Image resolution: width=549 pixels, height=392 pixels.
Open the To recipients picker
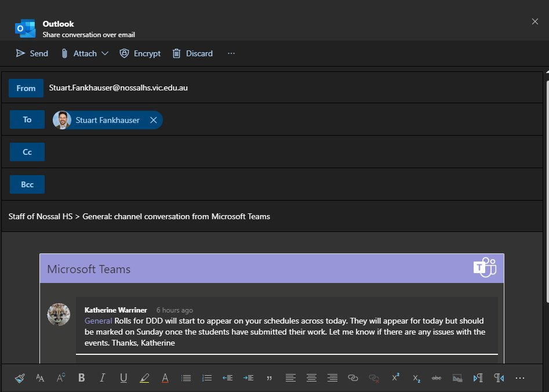click(x=27, y=119)
